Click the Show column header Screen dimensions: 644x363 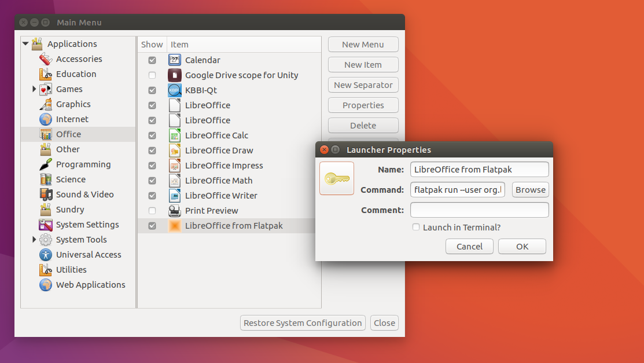[152, 45]
